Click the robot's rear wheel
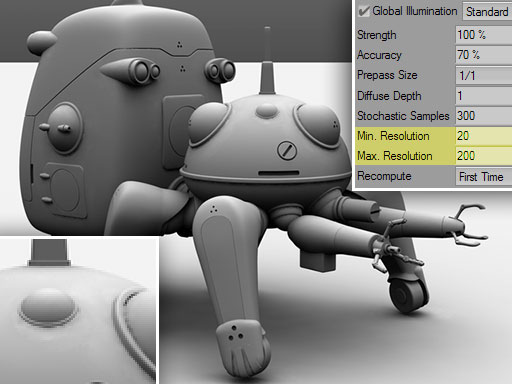The width and height of the screenshot is (512, 384). pos(408,295)
